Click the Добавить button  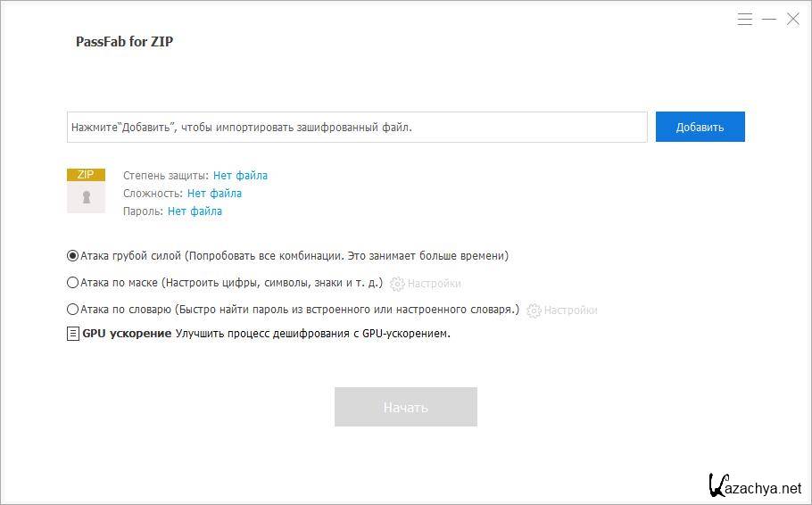[700, 127]
